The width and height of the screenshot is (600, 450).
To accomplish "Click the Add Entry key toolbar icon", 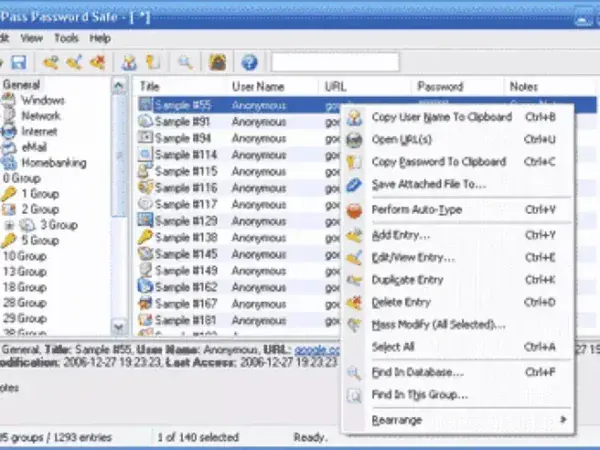I will pyautogui.click(x=51, y=63).
